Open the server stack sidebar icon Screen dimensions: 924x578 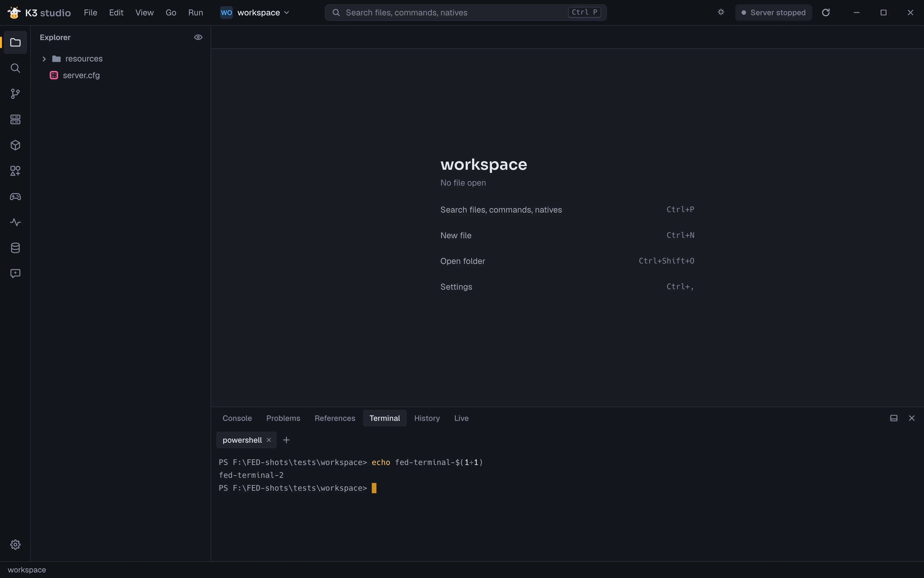coord(15,119)
